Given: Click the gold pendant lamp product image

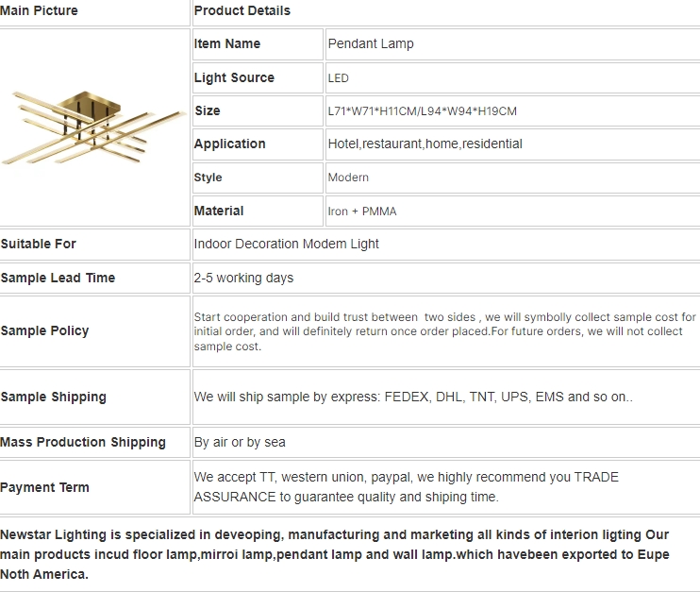Looking at the screenshot, I should (92, 127).
